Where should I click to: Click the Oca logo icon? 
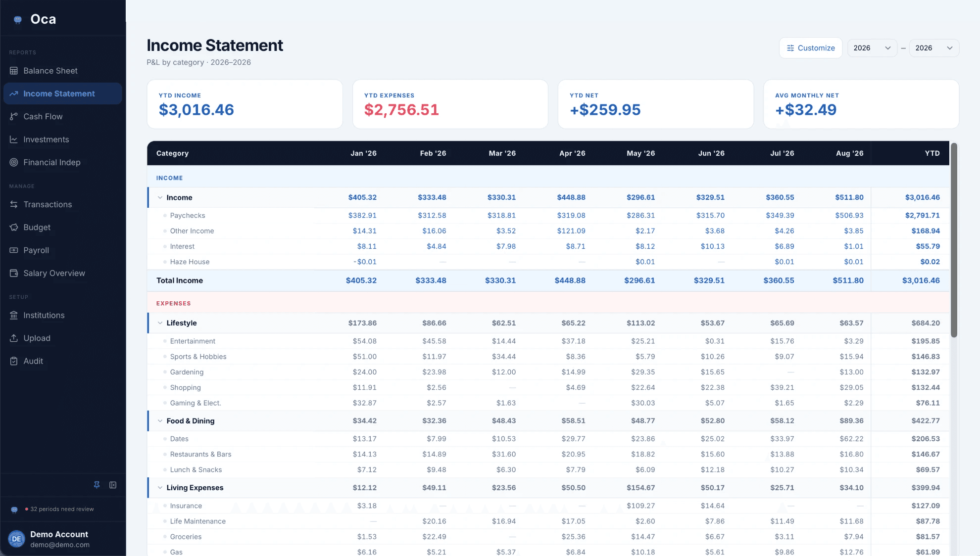(x=18, y=19)
